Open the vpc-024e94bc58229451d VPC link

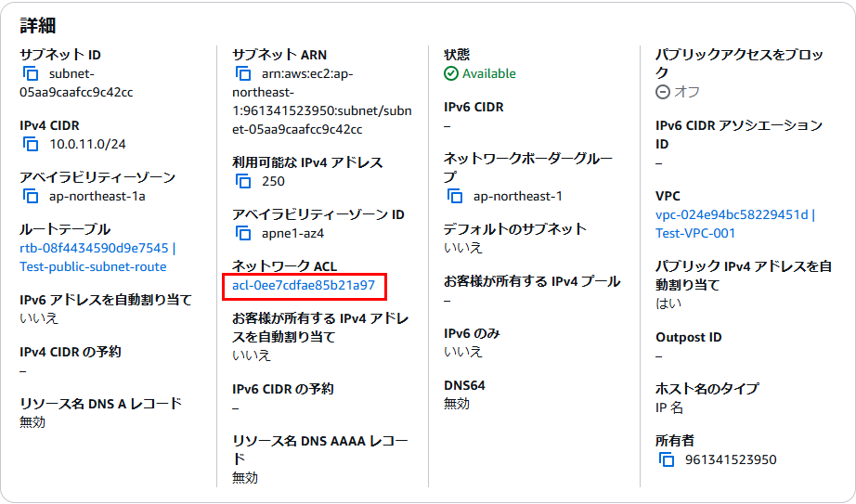[x=732, y=214]
